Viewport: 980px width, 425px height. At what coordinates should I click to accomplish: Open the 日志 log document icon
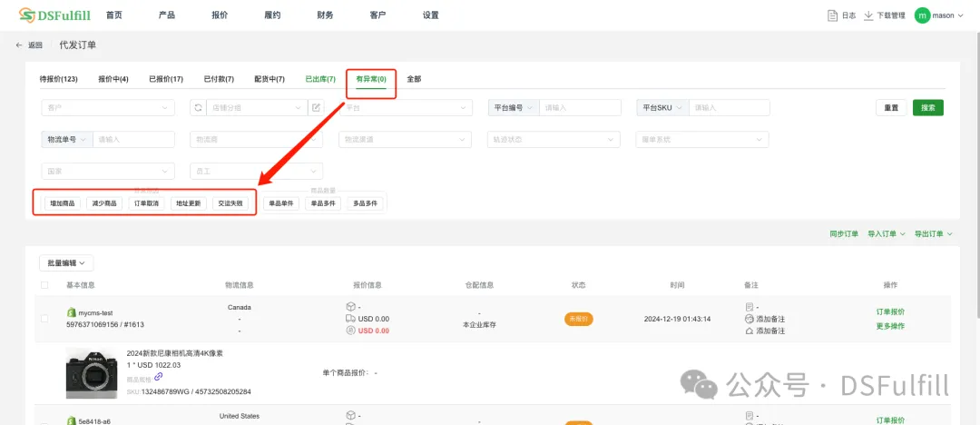click(832, 15)
